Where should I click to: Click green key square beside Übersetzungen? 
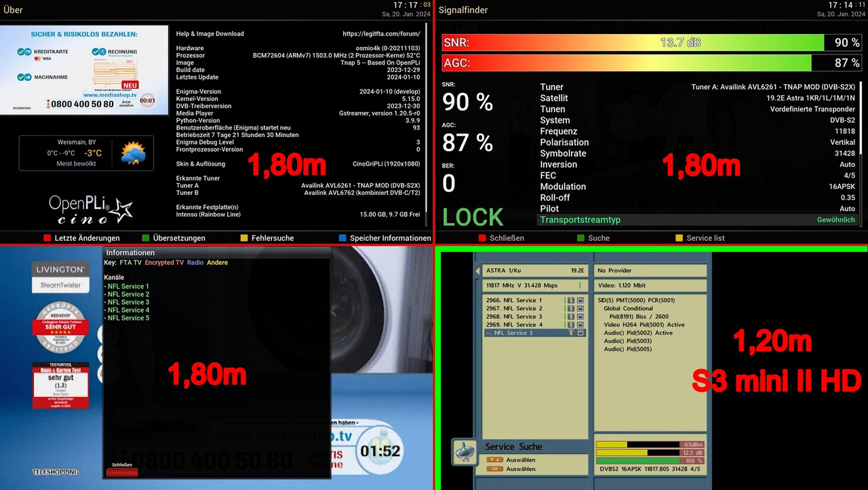click(x=146, y=238)
